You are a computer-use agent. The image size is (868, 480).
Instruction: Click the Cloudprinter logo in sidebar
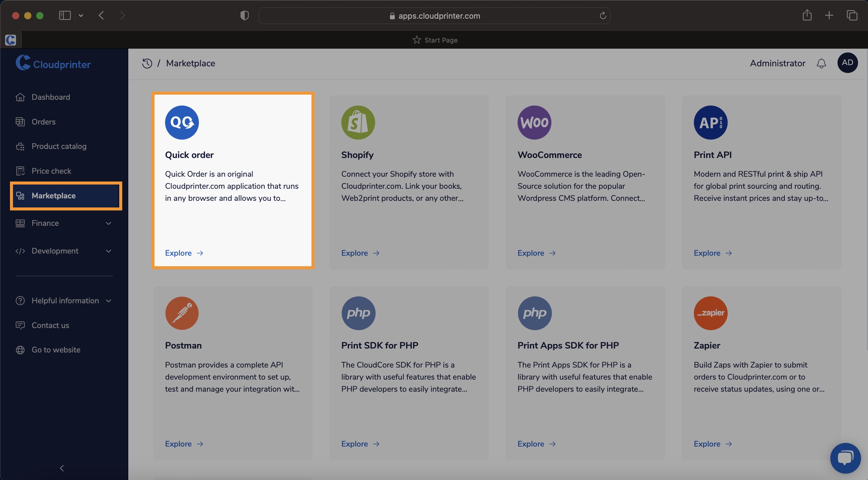click(x=53, y=63)
